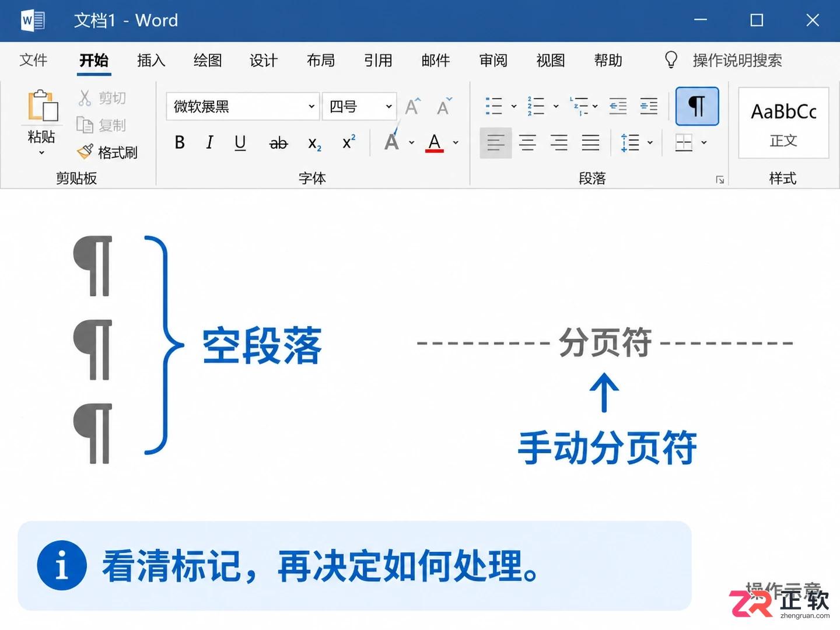This screenshot has height=630, width=840.
Task: Toggle center alignment
Action: coord(527,142)
